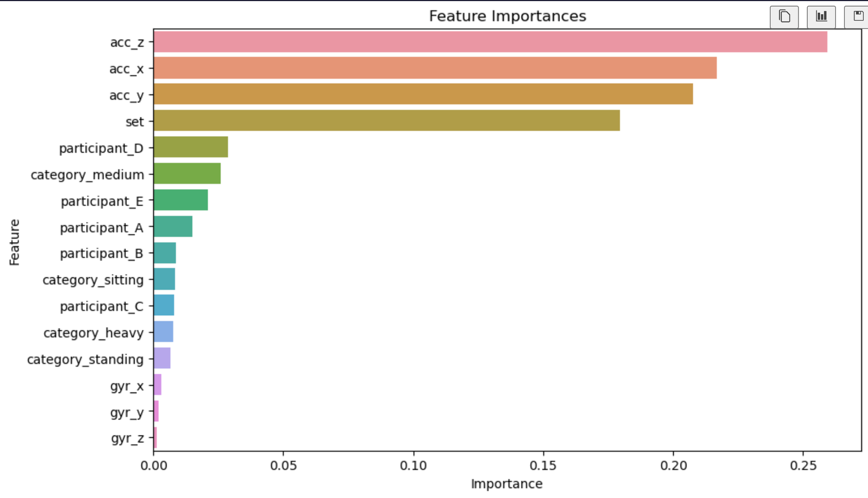Click the gyr_z feature label

(127, 438)
